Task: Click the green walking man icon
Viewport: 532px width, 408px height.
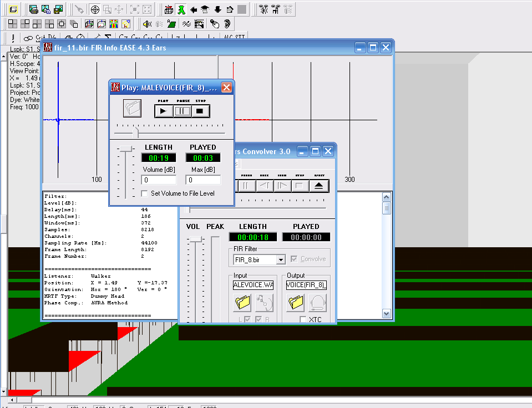Action: [x=181, y=9]
